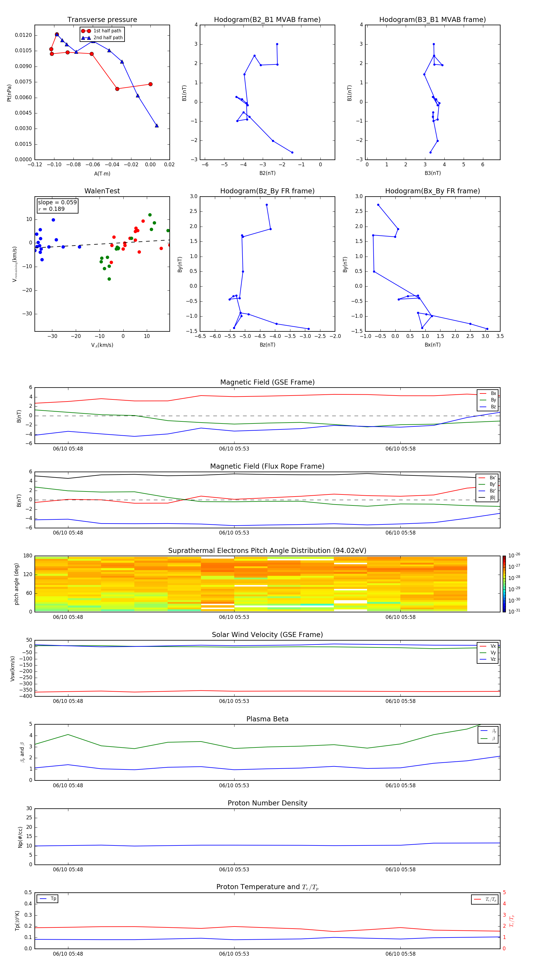This screenshot has width=535, height=980.
Task: Click the 'Hodogram(Bz_By FR frame)' title
Action: [x=267, y=191]
